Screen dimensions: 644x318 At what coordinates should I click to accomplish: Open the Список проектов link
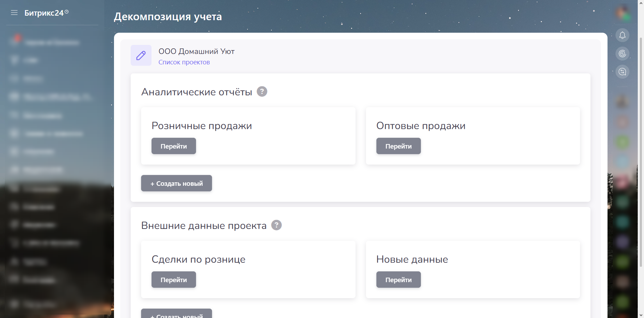tap(184, 62)
